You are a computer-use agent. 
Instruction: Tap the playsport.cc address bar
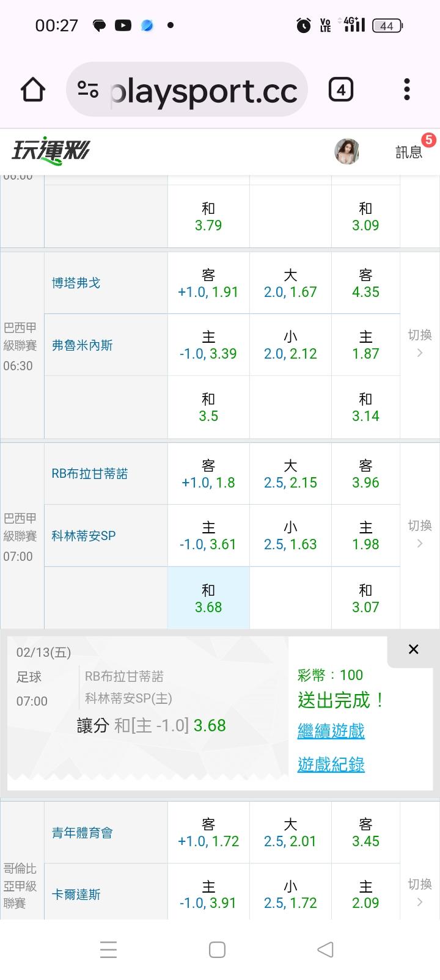click(x=204, y=90)
